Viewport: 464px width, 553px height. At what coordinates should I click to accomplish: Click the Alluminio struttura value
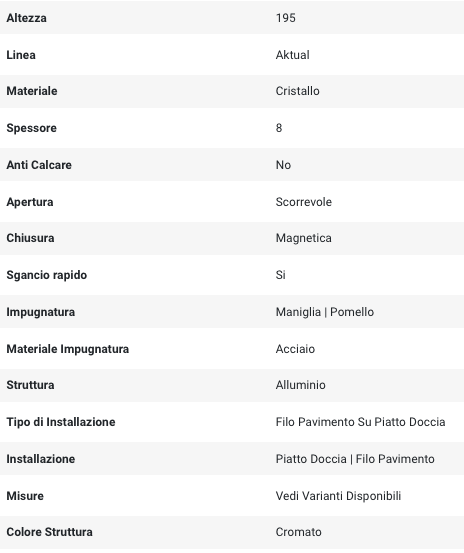300,385
